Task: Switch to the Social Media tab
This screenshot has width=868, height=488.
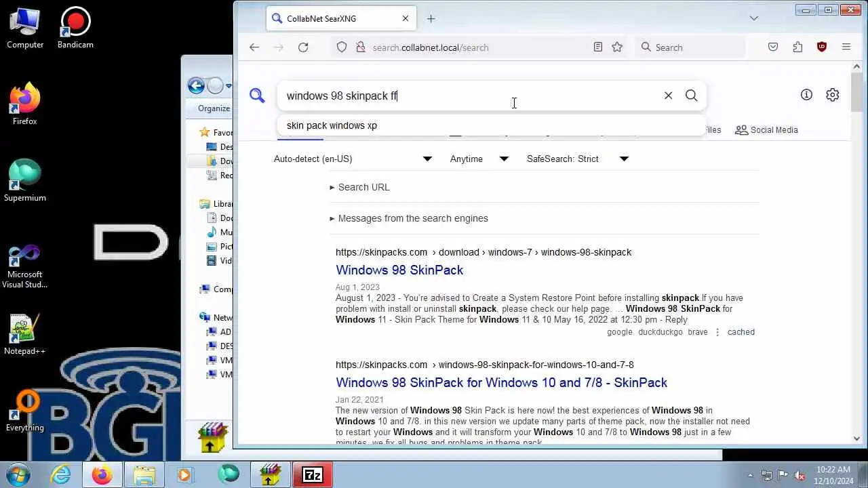Action: (x=766, y=130)
